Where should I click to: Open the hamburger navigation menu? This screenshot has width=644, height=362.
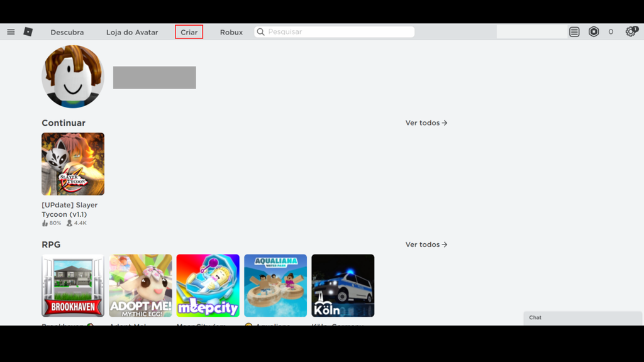click(x=11, y=31)
